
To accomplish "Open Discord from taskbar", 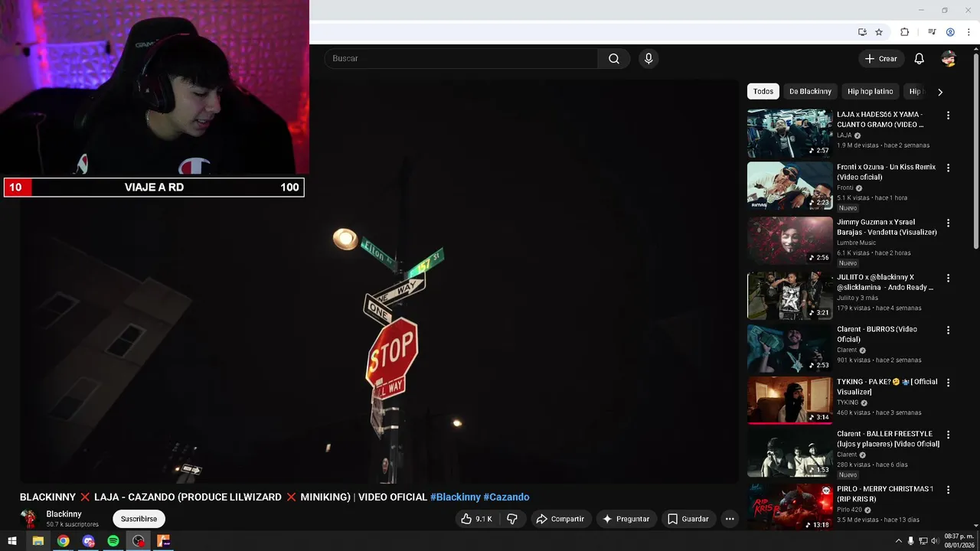I will [88, 541].
